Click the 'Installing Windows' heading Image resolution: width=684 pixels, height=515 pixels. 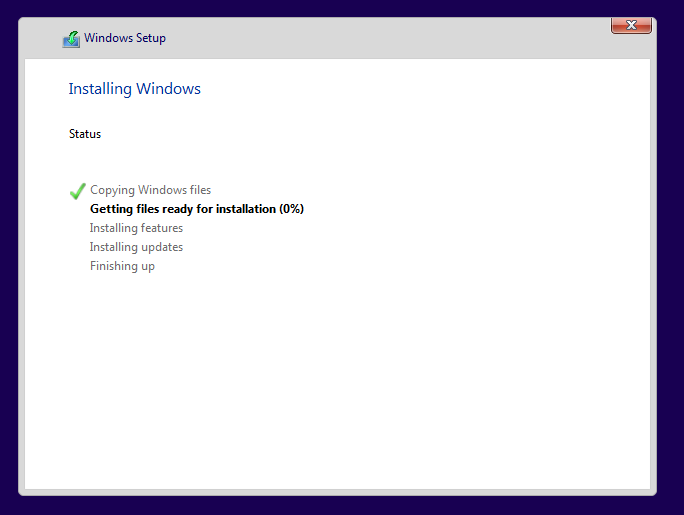134,89
